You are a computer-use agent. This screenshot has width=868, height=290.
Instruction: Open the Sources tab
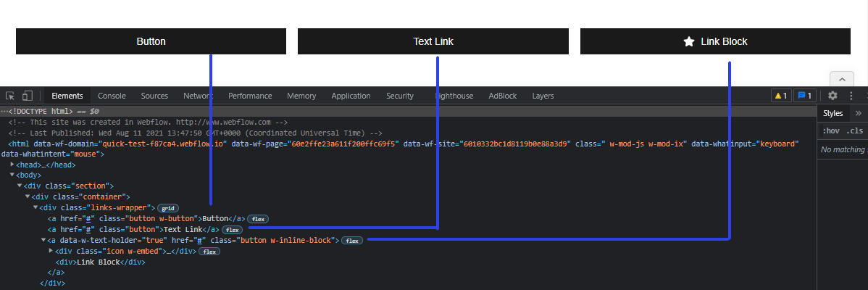pyautogui.click(x=154, y=96)
